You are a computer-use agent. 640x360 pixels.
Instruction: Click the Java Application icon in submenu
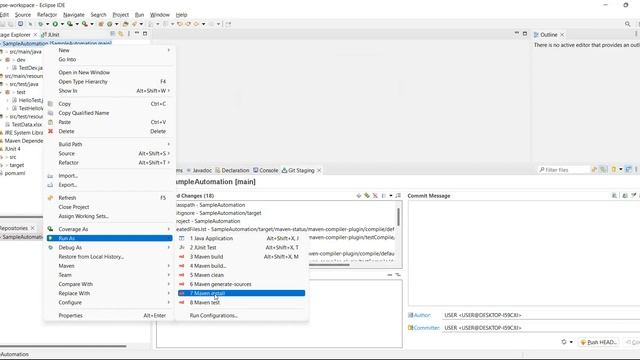[182, 238]
